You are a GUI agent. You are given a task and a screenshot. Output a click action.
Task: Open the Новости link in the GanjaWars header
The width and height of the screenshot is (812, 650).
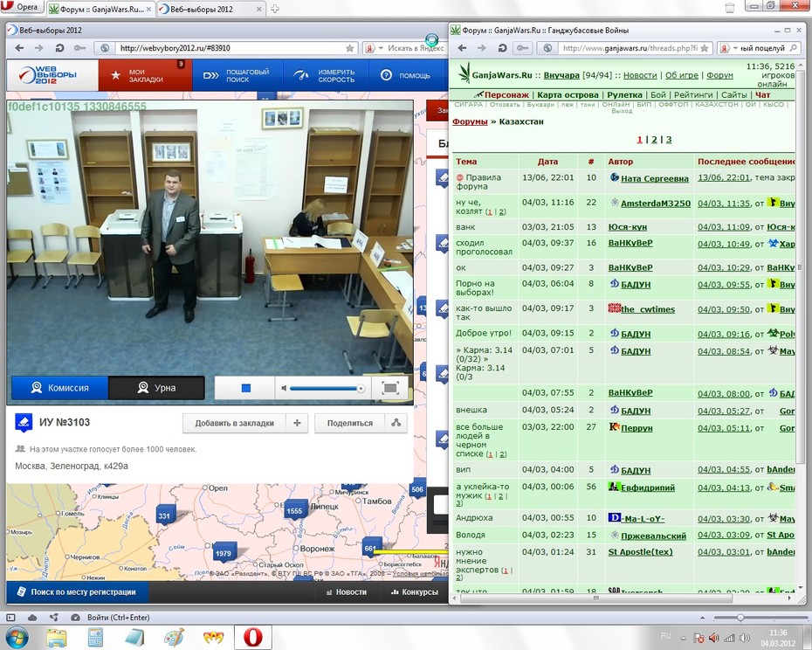click(639, 75)
